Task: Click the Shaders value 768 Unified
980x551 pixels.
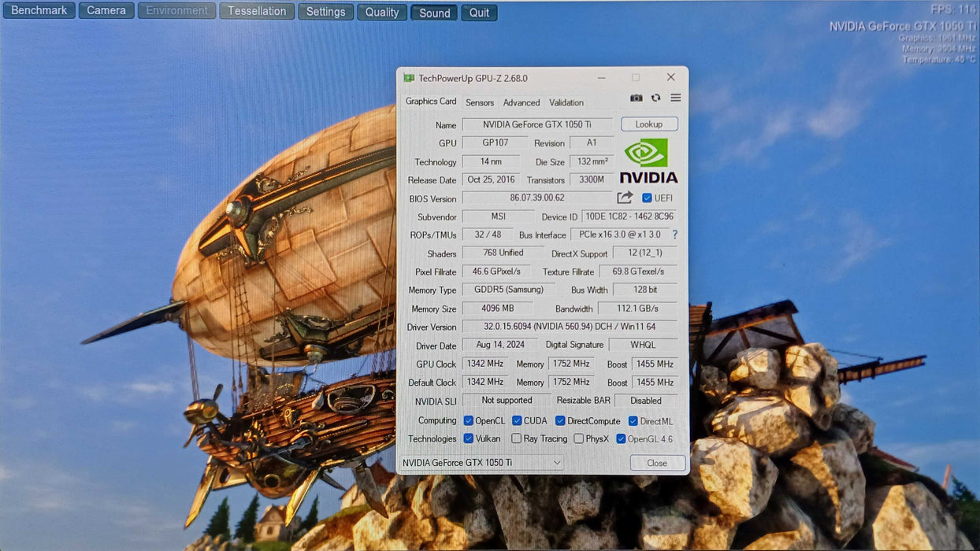Action: [x=503, y=253]
